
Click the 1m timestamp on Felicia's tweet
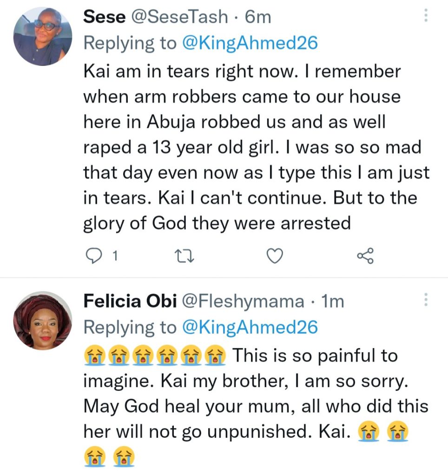click(x=333, y=301)
